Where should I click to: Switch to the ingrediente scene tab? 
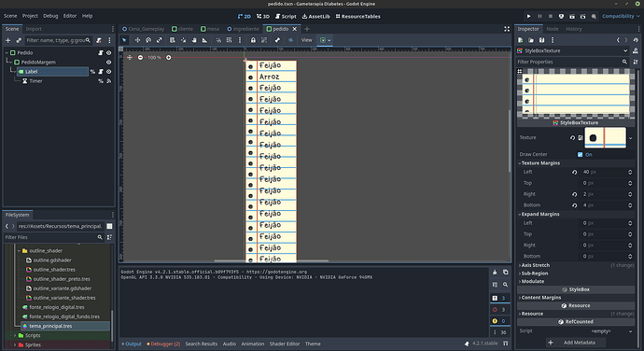click(244, 29)
